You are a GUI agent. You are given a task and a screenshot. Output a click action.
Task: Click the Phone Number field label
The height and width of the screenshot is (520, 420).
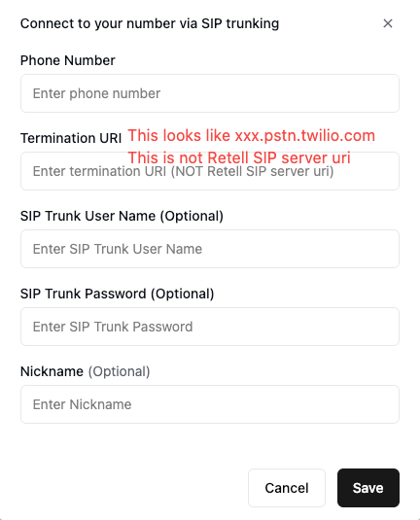[x=68, y=60]
